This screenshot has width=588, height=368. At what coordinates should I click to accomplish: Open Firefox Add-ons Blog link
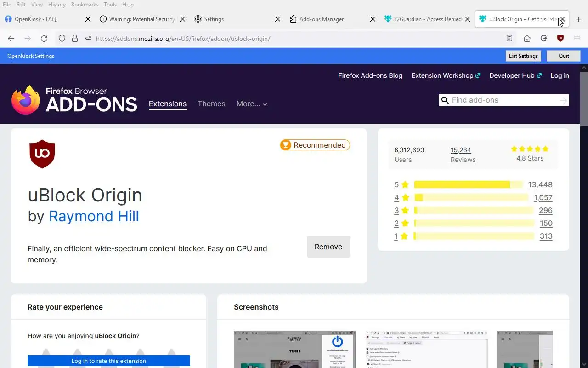(x=370, y=75)
